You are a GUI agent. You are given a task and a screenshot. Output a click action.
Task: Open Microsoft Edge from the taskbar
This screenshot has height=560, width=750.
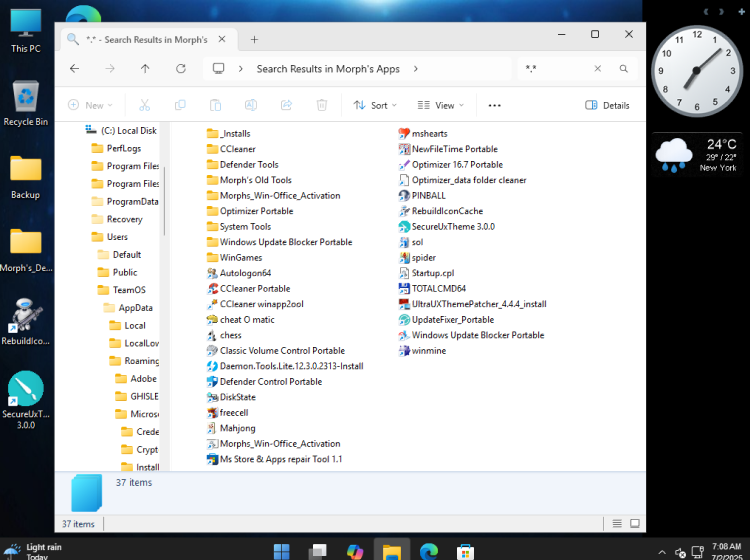(x=429, y=551)
